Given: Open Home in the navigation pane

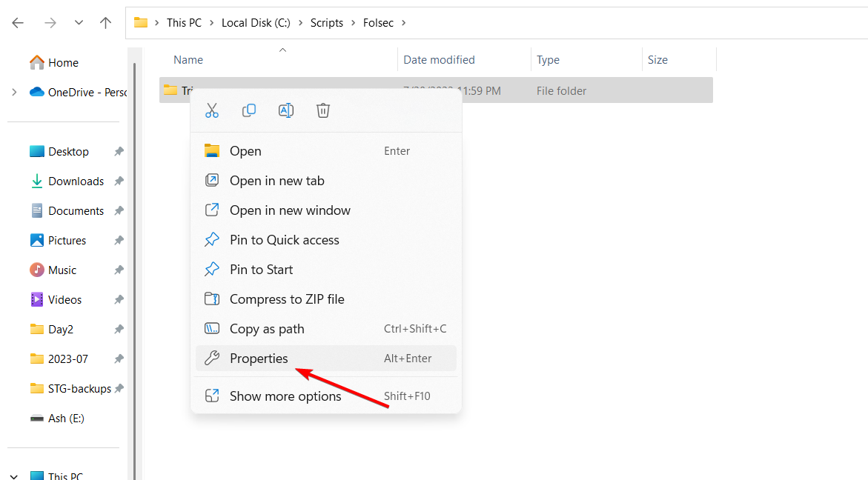Looking at the screenshot, I should tap(53, 62).
